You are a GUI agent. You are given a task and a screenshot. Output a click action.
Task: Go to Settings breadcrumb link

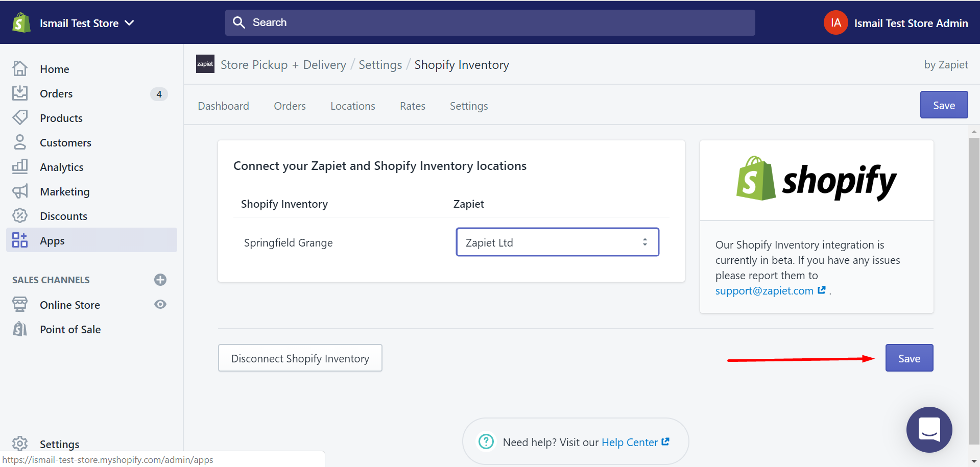coord(380,65)
